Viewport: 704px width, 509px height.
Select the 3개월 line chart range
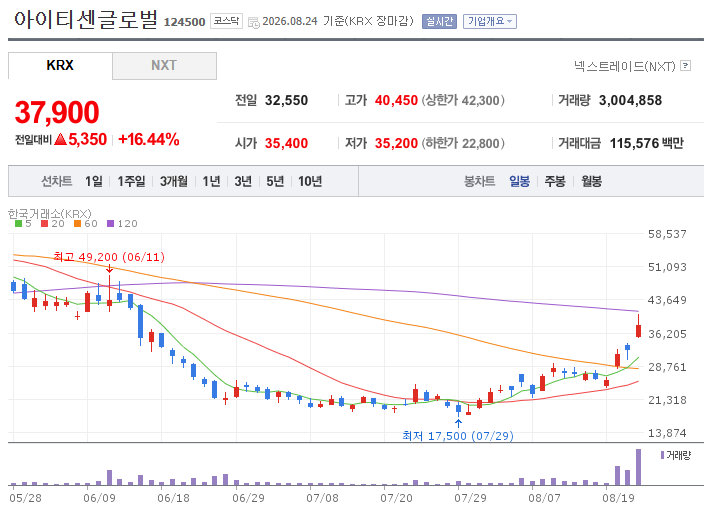point(174,181)
